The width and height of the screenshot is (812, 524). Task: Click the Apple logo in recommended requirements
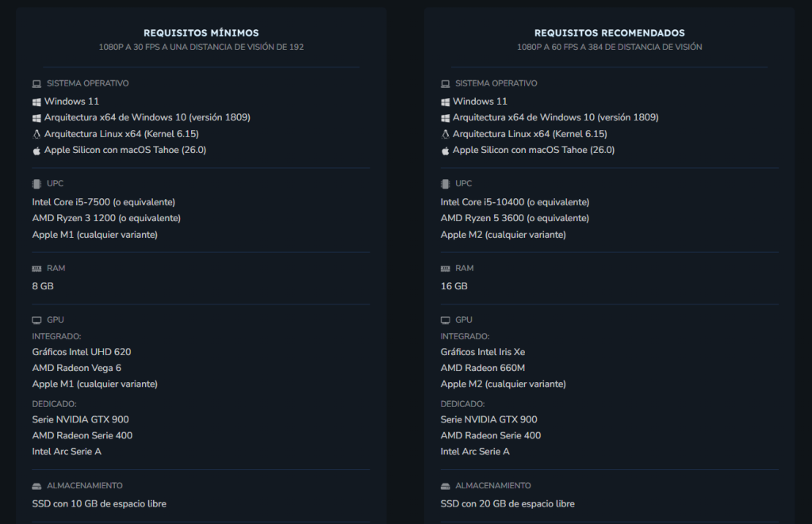[x=445, y=150]
